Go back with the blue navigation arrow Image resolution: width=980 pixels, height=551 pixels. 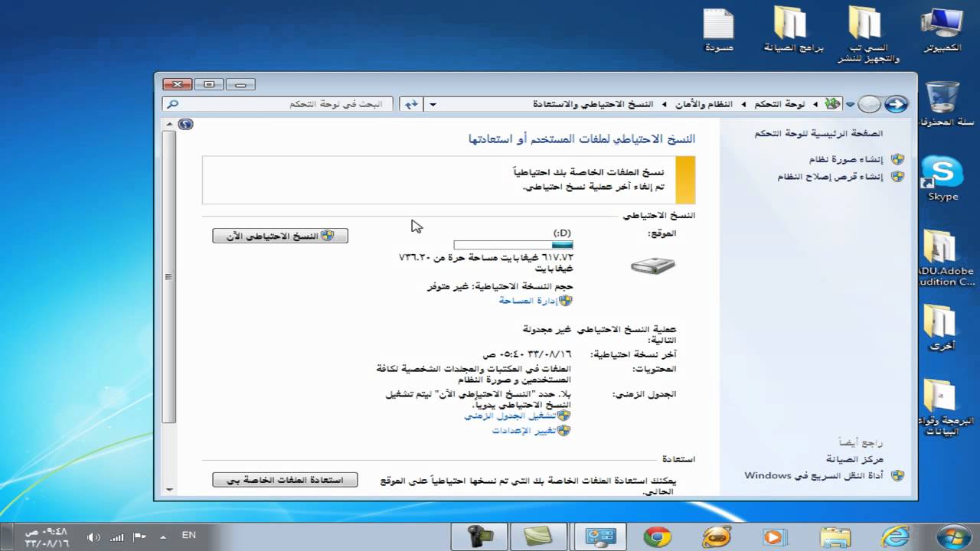tap(896, 104)
